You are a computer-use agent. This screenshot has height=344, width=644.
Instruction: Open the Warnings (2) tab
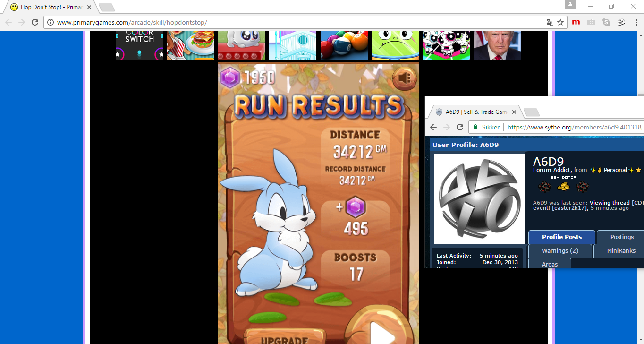point(560,251)
